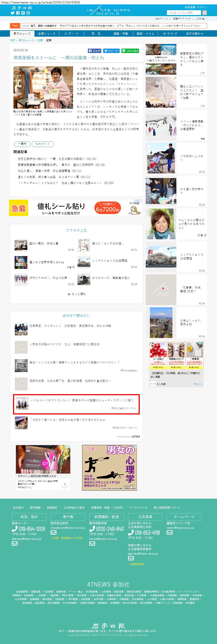Tweet the article with ツイート button
Image resolution: width=217 pixels, height=644 pixels.
tap(111, 51)
